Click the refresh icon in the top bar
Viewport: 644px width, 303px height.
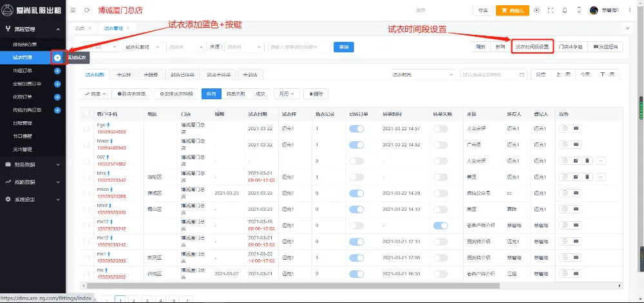pos(86,10)
